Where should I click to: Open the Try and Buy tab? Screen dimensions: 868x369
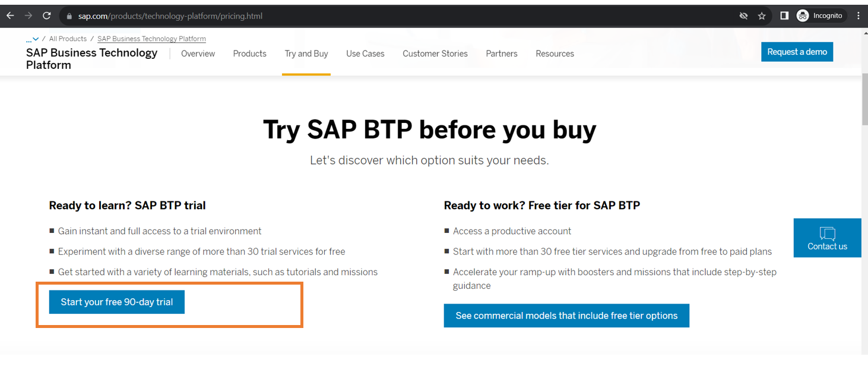(306, 53)
